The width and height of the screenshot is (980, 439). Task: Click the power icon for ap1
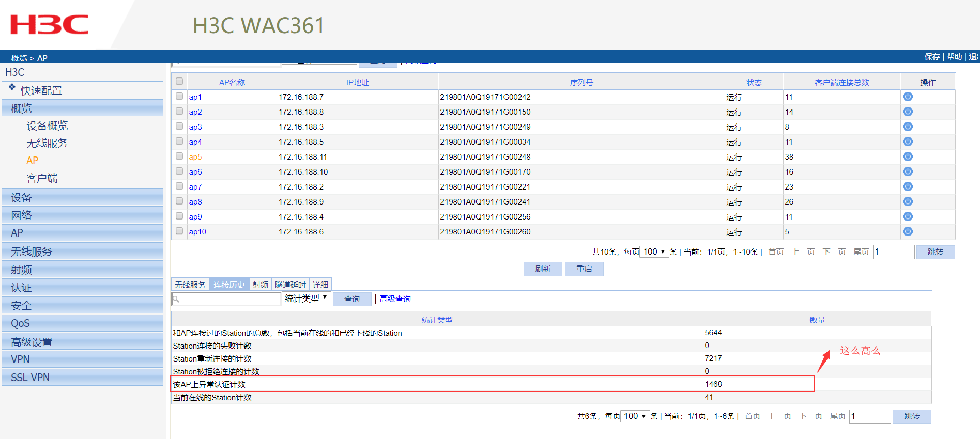908,97
